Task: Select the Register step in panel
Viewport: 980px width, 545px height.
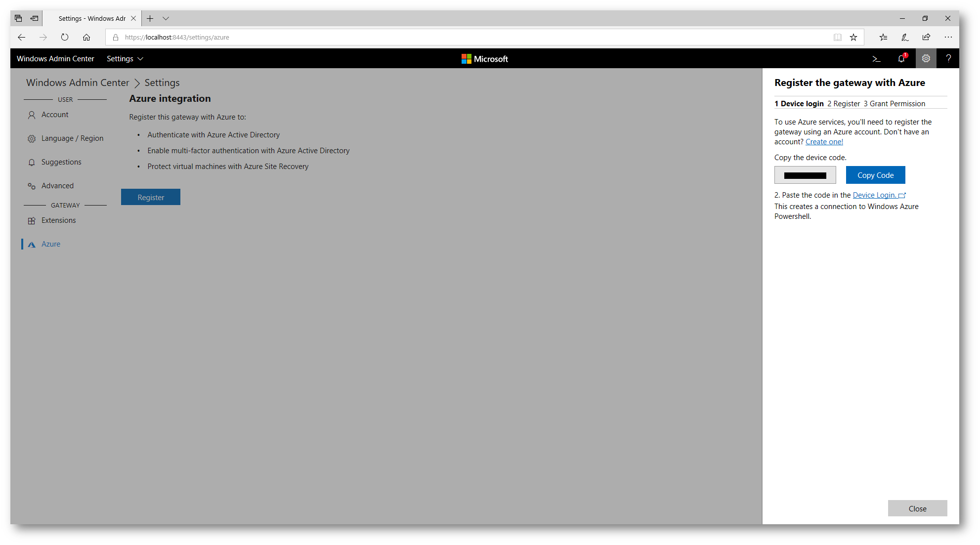Action: point(844,104)
